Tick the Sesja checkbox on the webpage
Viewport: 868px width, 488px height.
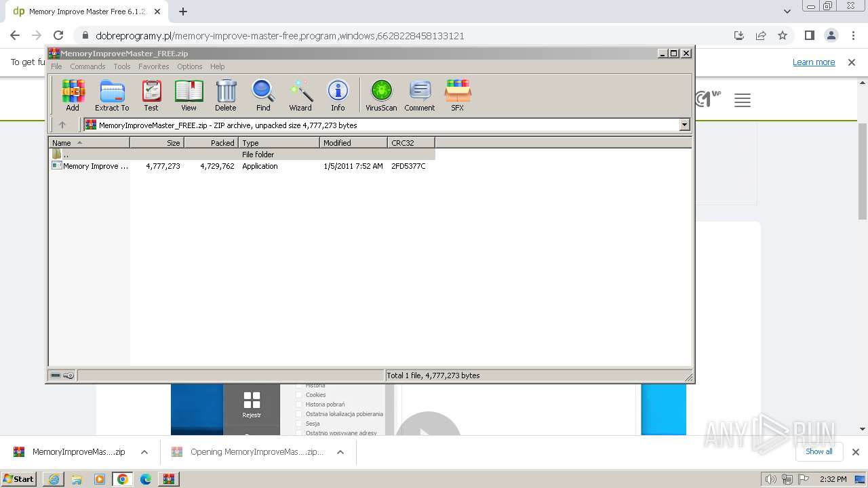coord(298,424)
